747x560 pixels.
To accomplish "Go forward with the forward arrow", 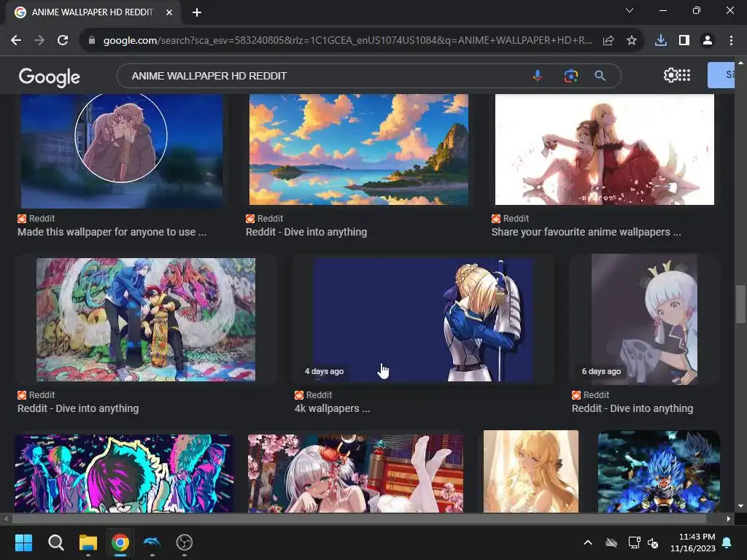I will [39, 41].
